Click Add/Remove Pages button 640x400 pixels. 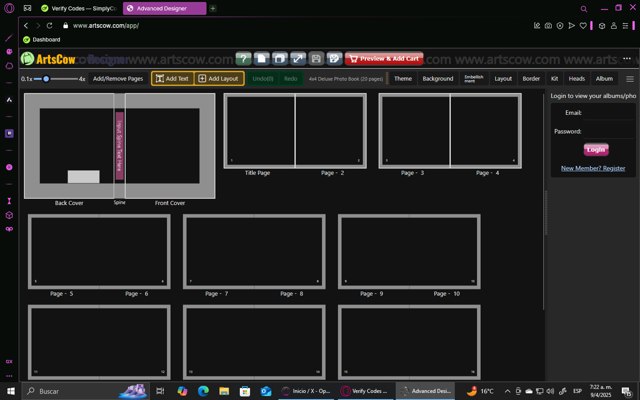pyautogui.click(x=118, y=79)
